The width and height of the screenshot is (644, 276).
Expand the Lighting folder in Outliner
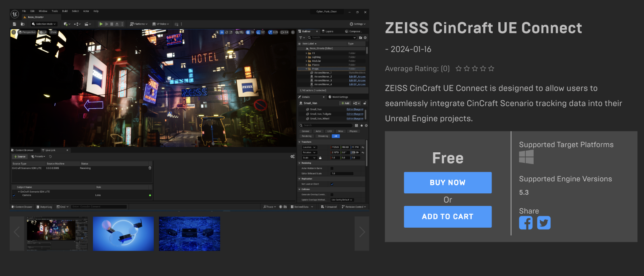[306, 57]
